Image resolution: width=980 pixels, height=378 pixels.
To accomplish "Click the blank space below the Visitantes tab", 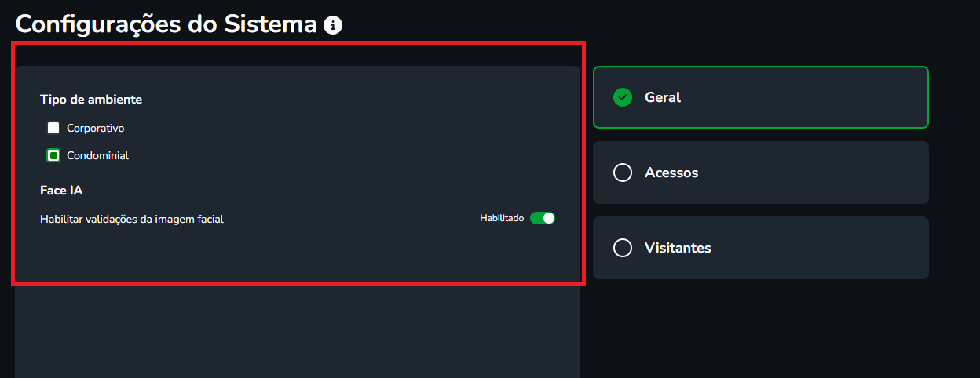I will pyautogui.click(x=760, y=329).
